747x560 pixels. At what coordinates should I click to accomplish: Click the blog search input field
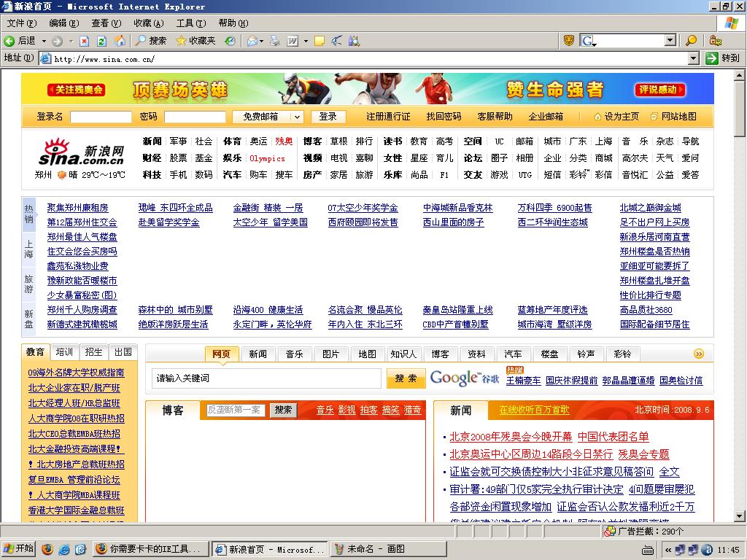coord(237,410)
